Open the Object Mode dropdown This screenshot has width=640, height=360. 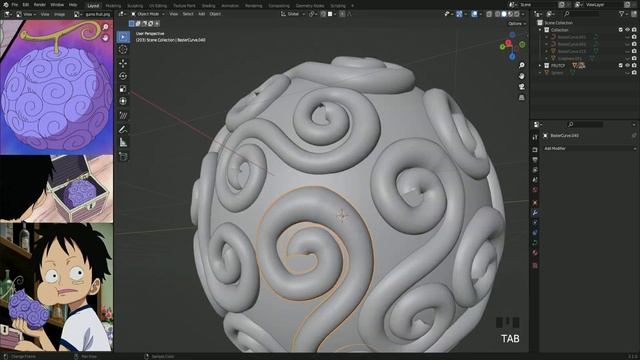pyautogui.click(x=147, y=14)
